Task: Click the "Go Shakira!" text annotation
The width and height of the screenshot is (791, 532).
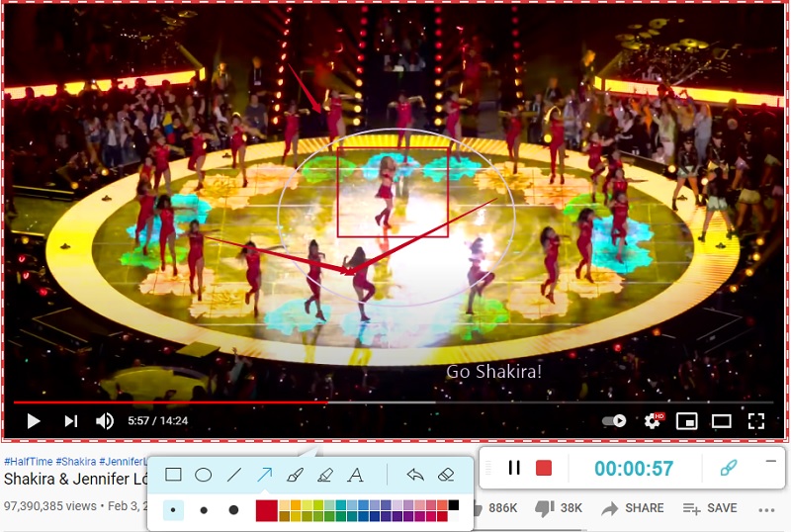Action: [493, 372]
